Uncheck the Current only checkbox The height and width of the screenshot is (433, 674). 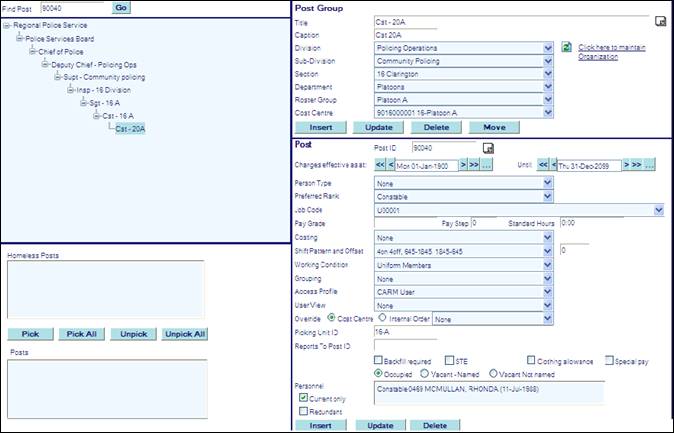tap(304, 398)
